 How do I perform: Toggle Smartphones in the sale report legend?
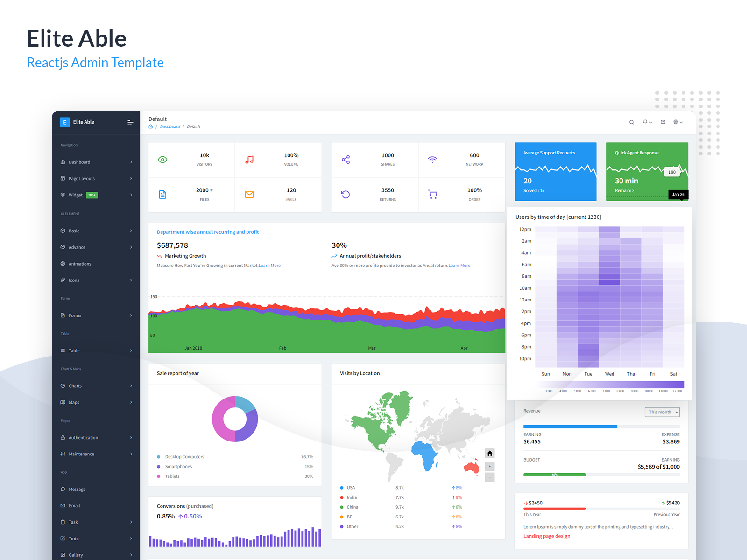(178, 466)
